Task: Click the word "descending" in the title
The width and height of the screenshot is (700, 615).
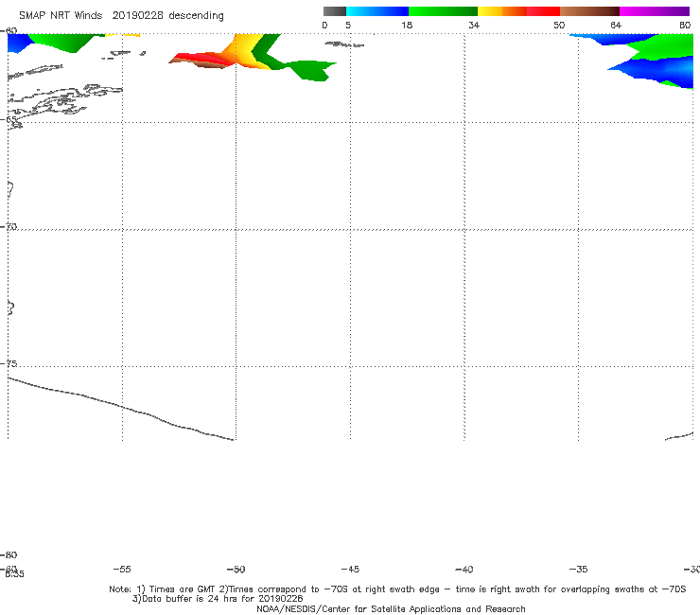Action: pos(196,16)
